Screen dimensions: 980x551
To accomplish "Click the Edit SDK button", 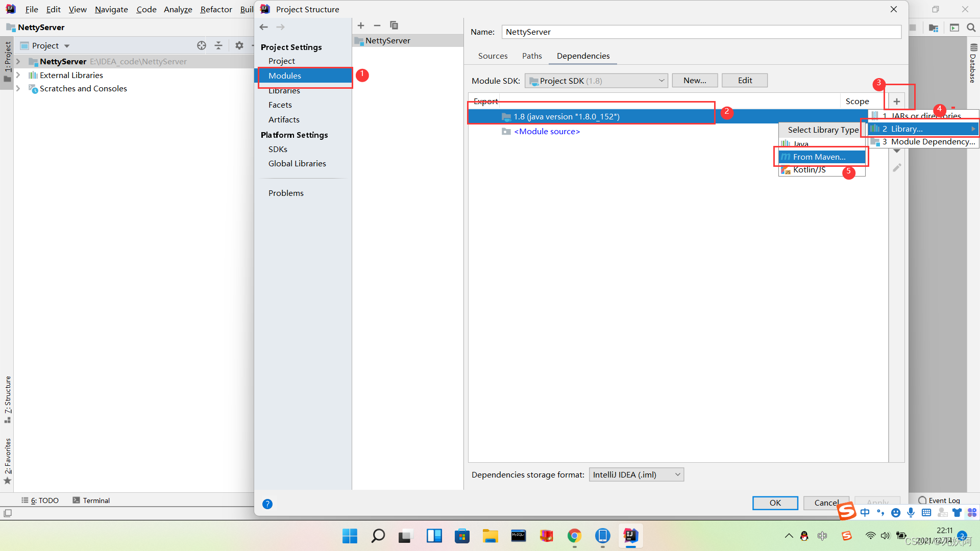I will click(745, 81).
